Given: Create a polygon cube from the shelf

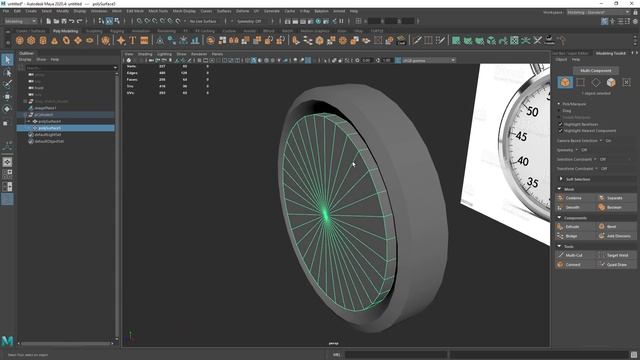Looking at the screenshot, I should 31,40.
